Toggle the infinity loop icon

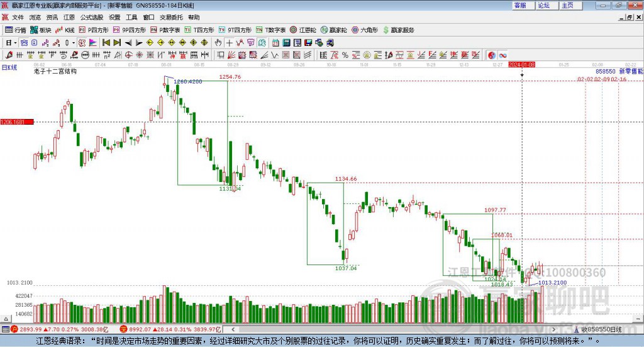tap(502, 55)
